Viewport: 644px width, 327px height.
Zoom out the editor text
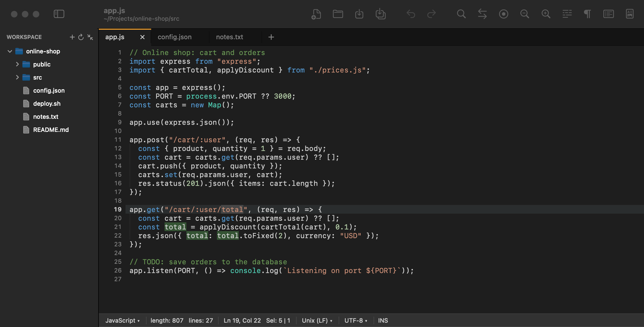(x=524, y=14)
